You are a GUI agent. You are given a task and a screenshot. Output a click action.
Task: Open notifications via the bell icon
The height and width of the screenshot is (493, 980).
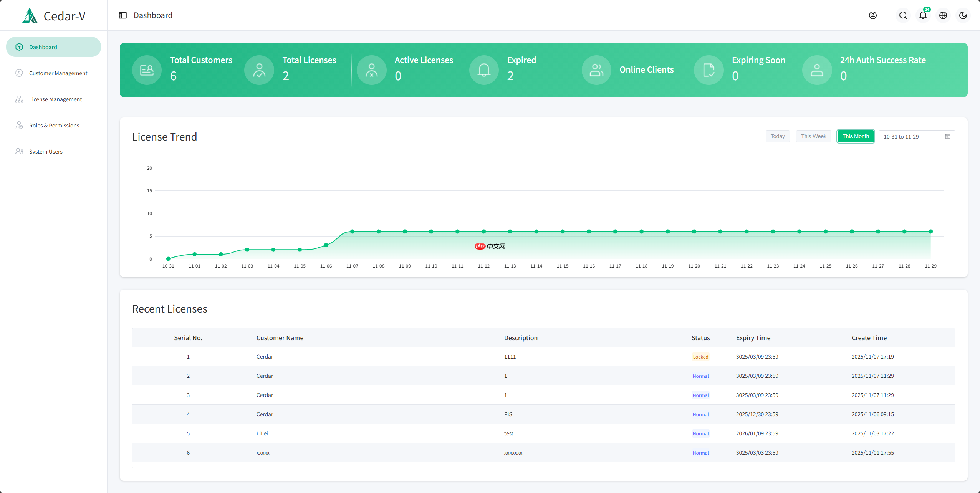click(922, 15)
